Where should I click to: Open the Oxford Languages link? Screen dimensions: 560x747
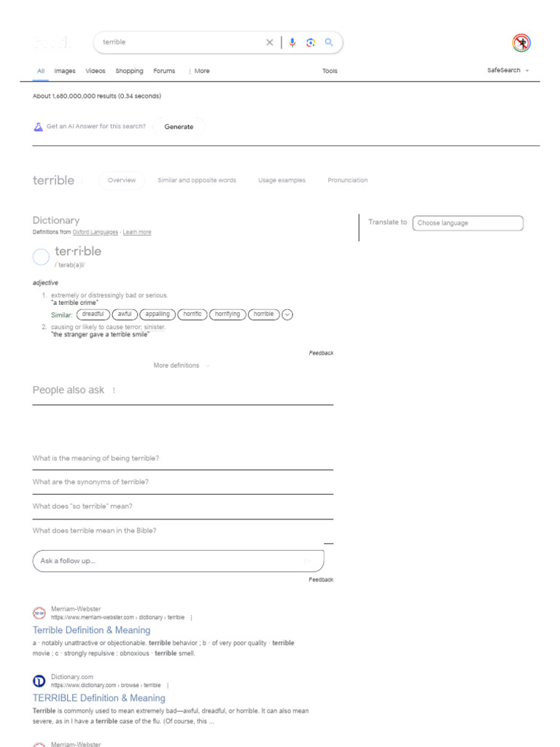point(96,232)
